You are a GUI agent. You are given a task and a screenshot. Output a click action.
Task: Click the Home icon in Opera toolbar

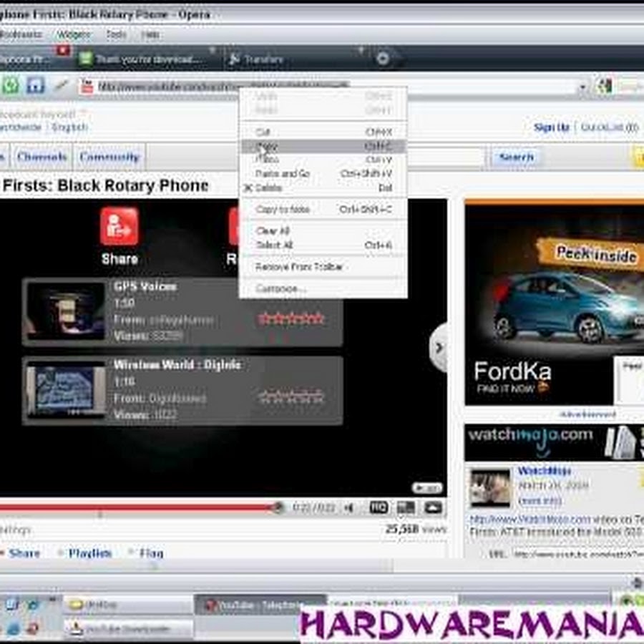[35, 85]
